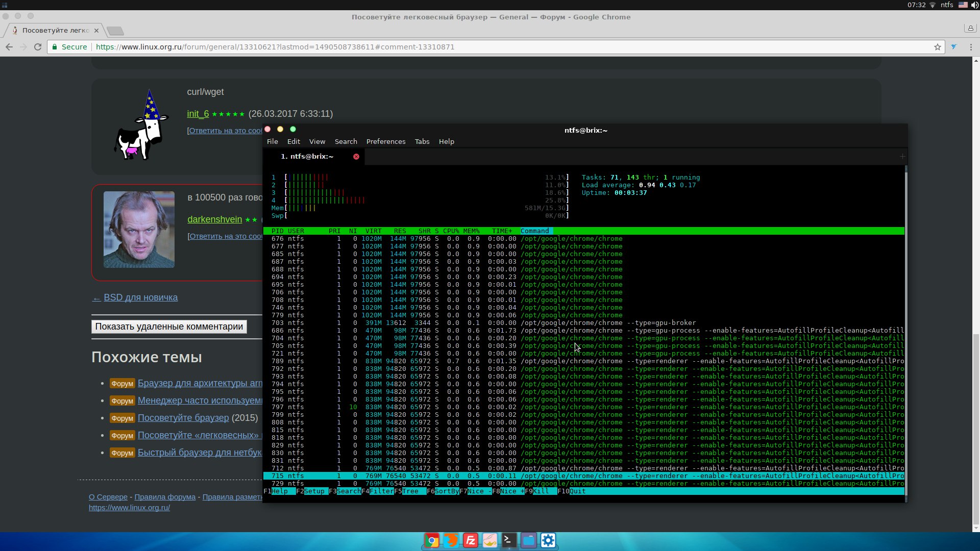Sort htop by the MEM% column header

click(x=471, y=231)
